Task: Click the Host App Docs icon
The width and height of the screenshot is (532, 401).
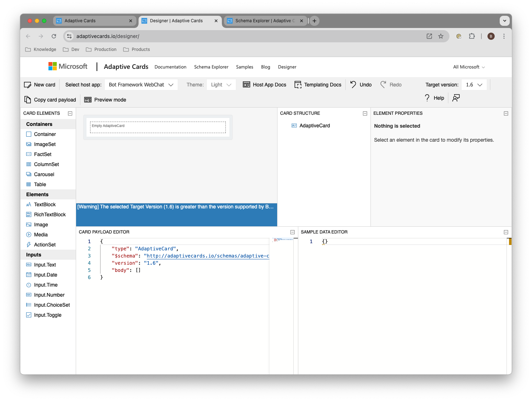Action: (x=247, y=85)
